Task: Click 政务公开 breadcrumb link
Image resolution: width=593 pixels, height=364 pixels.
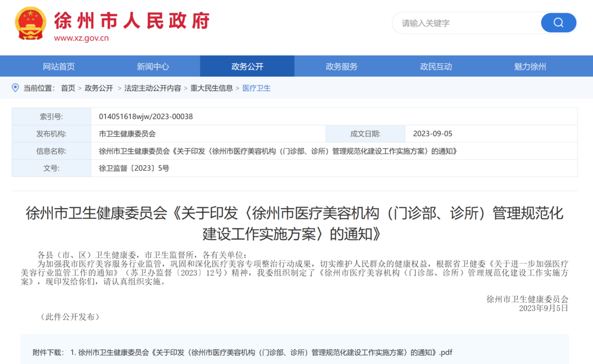Action: coord(99,88)
